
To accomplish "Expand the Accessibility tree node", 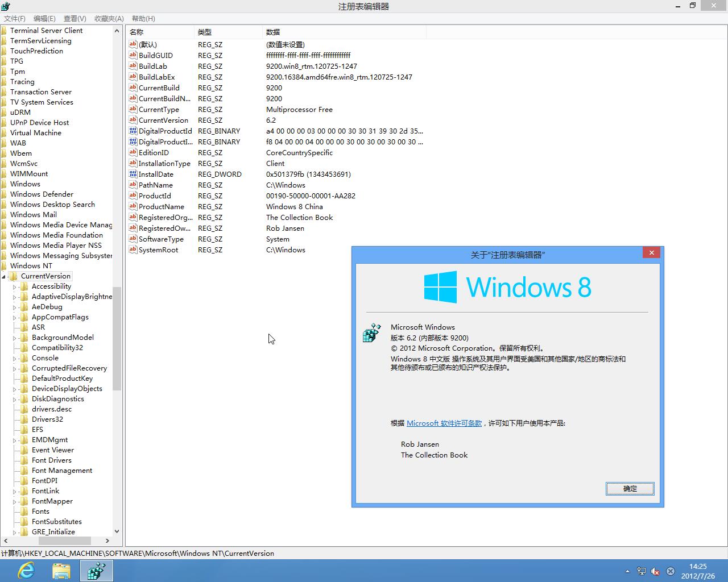I will [x=15, y=287].
